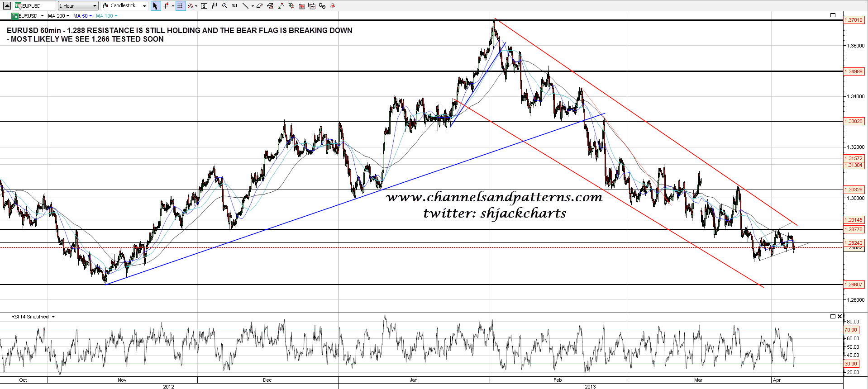This screenshot has height=389, width=868.
Task: Toggle the chart grid lines button
Action: click(x=180, y=6)
